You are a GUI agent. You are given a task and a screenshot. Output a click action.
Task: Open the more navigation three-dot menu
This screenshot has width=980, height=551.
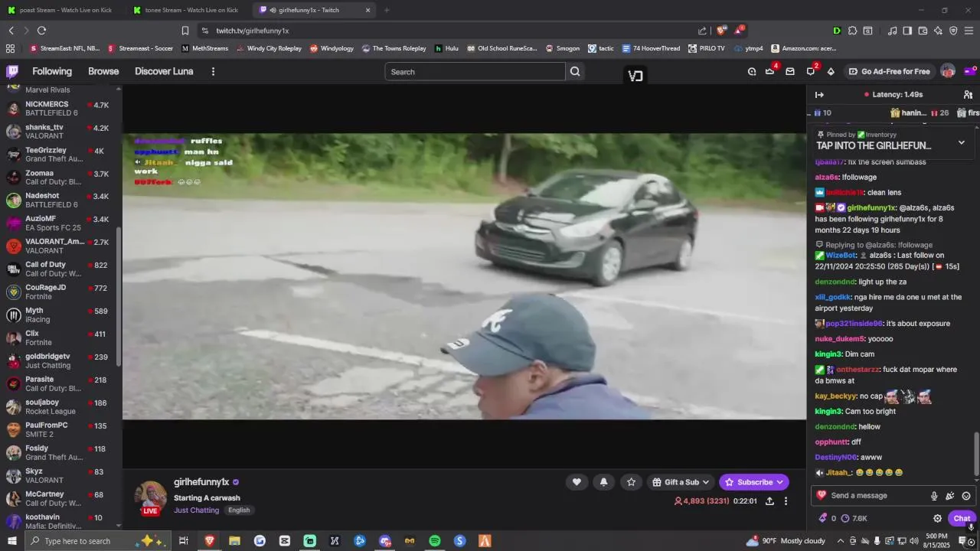(x=213, y=71)
